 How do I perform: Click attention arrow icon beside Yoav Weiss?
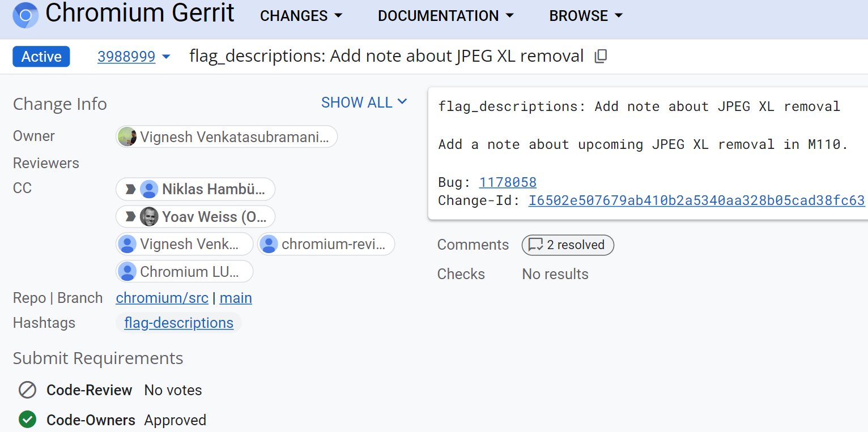point(130,216)
